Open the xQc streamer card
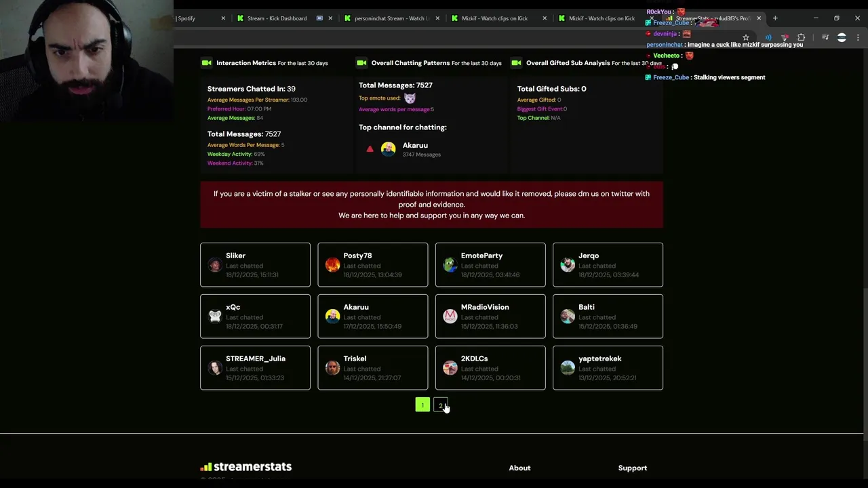Screen dimensions: 868x488 click(255, 317)
